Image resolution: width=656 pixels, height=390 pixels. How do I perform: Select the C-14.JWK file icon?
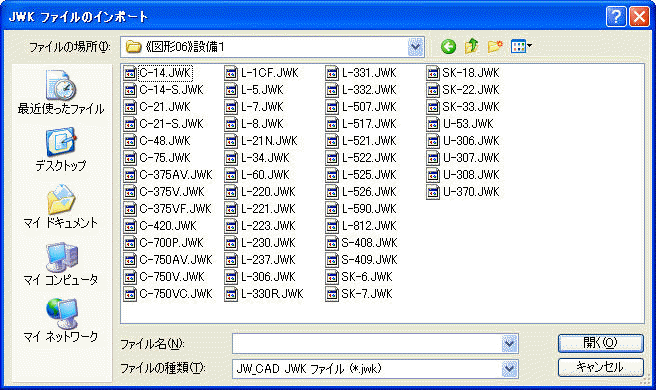[x=130, y=73]
